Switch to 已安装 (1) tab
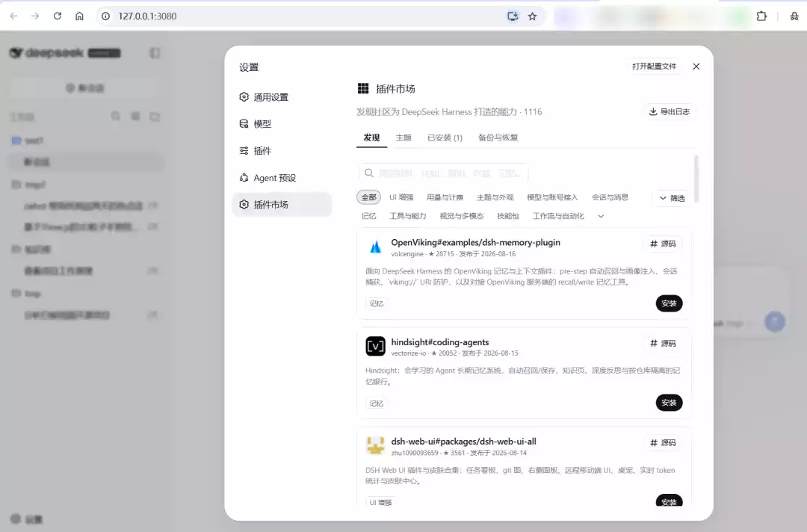Viewport: 807px width, 532px height. point(445,137)
